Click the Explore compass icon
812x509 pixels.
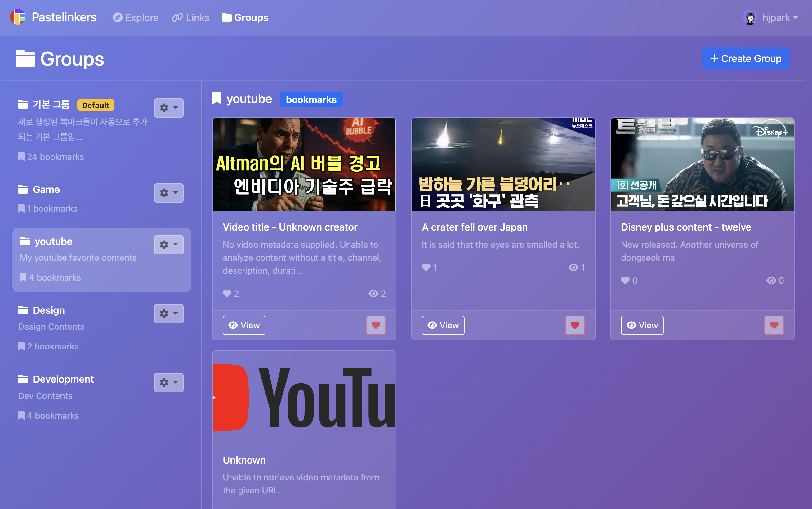[117, 17]
